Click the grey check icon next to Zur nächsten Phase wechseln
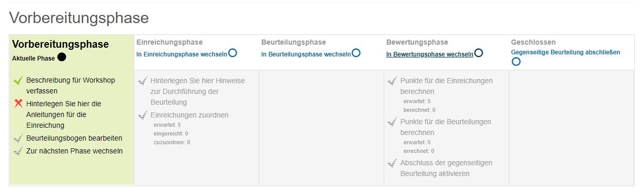The image size is (644, 195). coord(18,151)
